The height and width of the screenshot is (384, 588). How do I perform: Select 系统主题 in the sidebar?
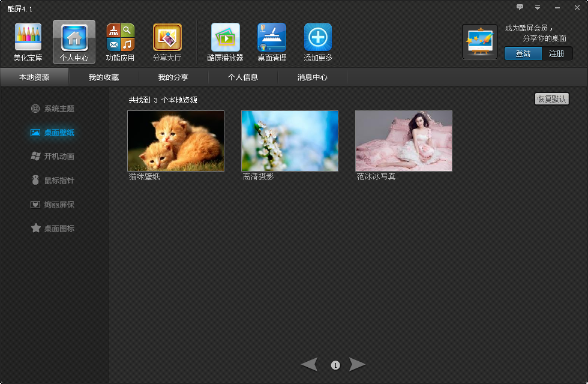[53, 109]
